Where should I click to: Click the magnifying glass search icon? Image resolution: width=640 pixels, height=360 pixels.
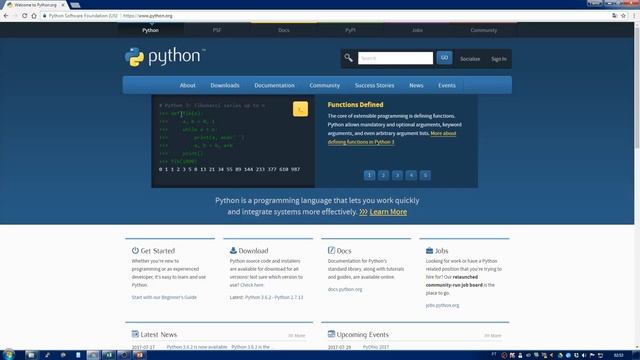point(348,58)
